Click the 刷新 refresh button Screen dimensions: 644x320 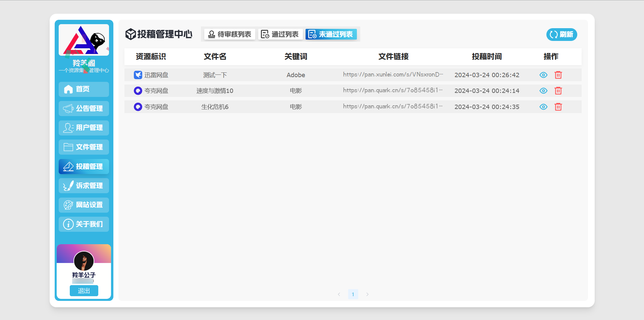click(x=561, y=35)
